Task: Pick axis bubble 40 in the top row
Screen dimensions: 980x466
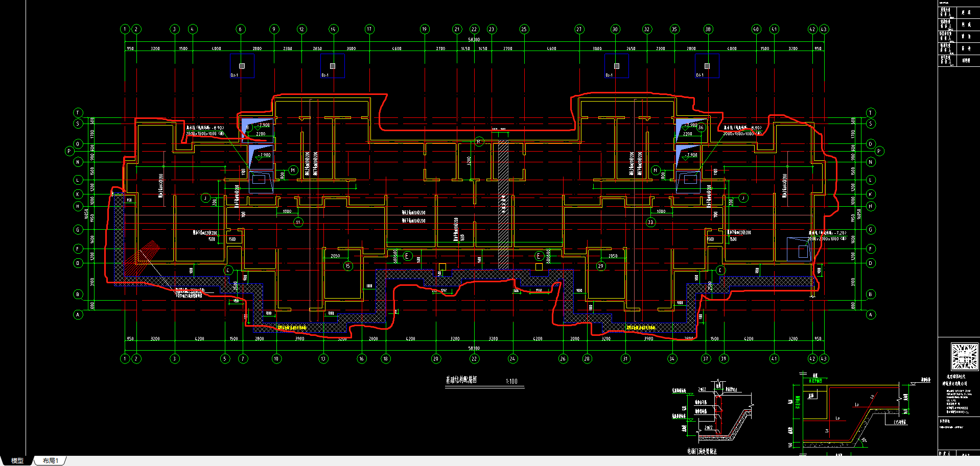Action: 756,29
